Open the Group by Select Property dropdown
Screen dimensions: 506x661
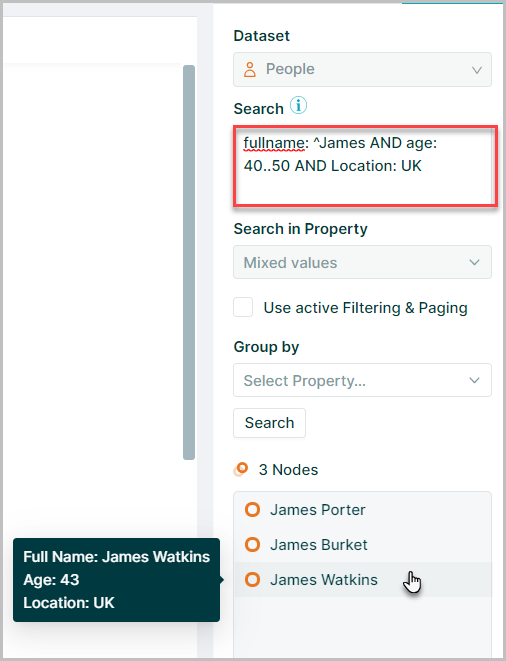362,380
